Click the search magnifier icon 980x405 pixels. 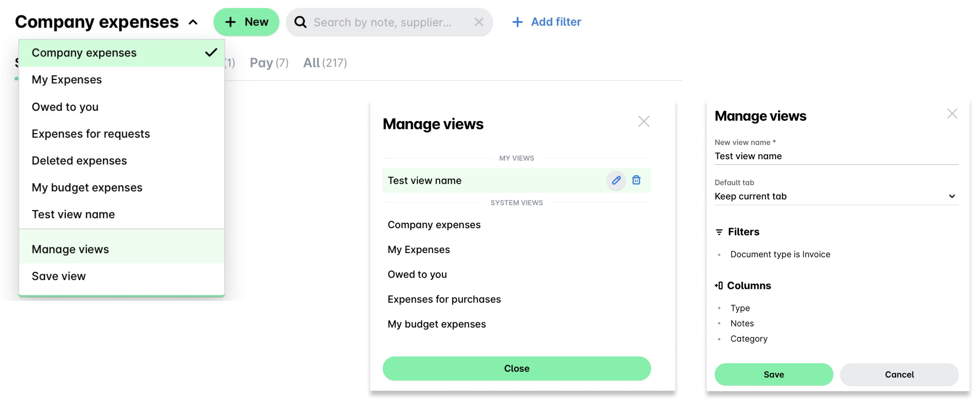point(300,22)
